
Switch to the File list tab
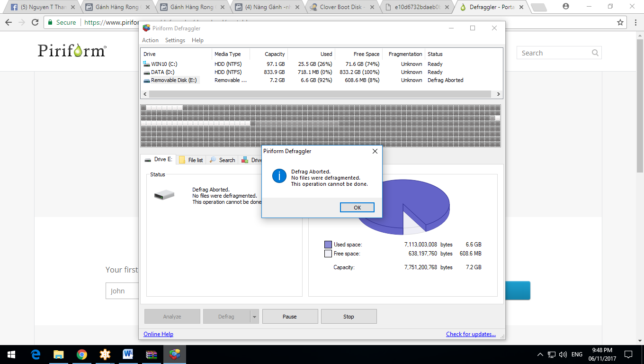191,160
